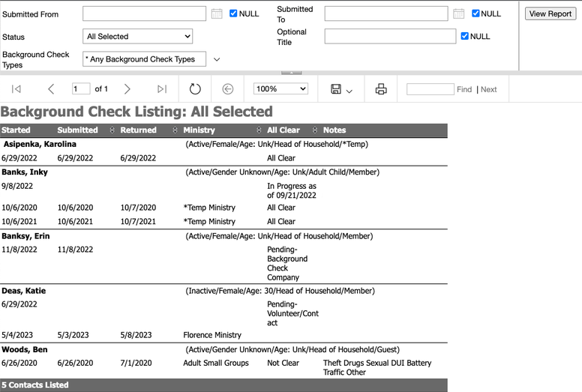The height and width of the screenshot is (392, 582).
Task: Click the Background Check Types field
Action: (144, 59)
